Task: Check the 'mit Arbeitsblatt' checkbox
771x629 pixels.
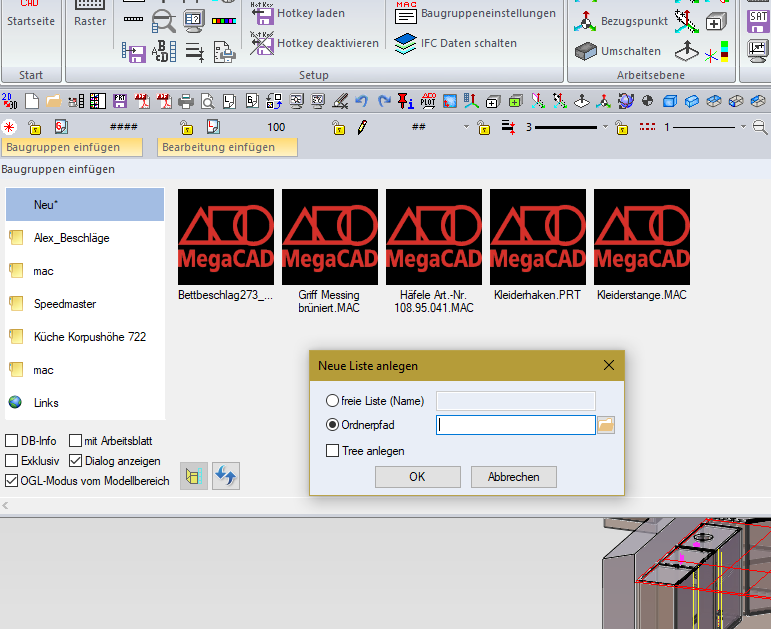Action: click(x=75, y=441)
